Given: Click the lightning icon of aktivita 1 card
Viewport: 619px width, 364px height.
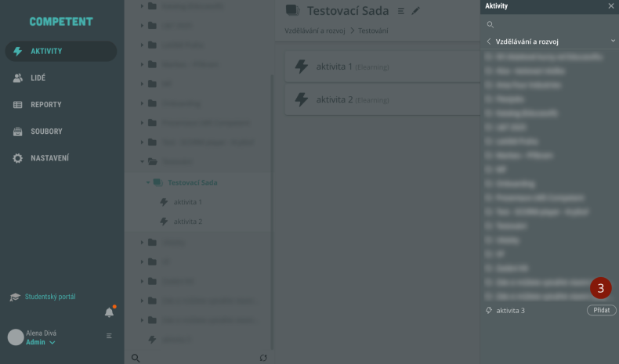Looking at the screenshot, I should pyautogui.click(x=301, y=67).
